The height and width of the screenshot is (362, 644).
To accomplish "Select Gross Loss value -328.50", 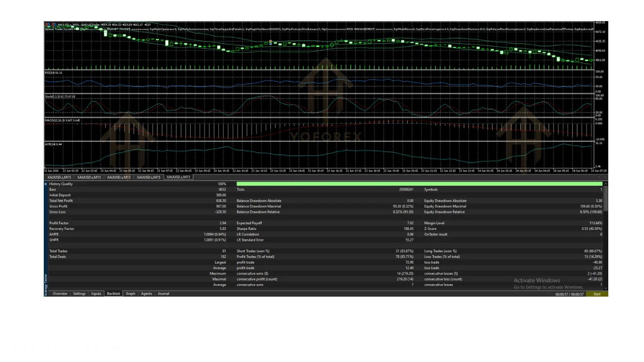I will (x=220, y=212).
